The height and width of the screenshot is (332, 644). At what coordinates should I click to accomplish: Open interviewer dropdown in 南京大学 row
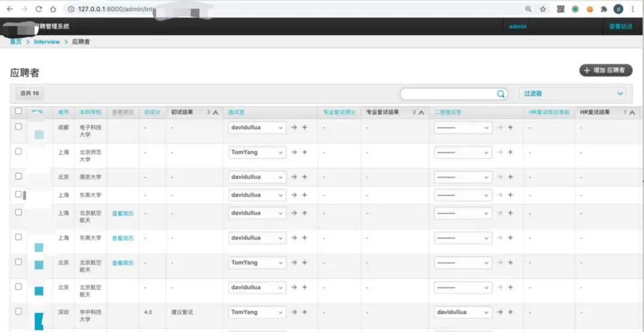point(257,177)
